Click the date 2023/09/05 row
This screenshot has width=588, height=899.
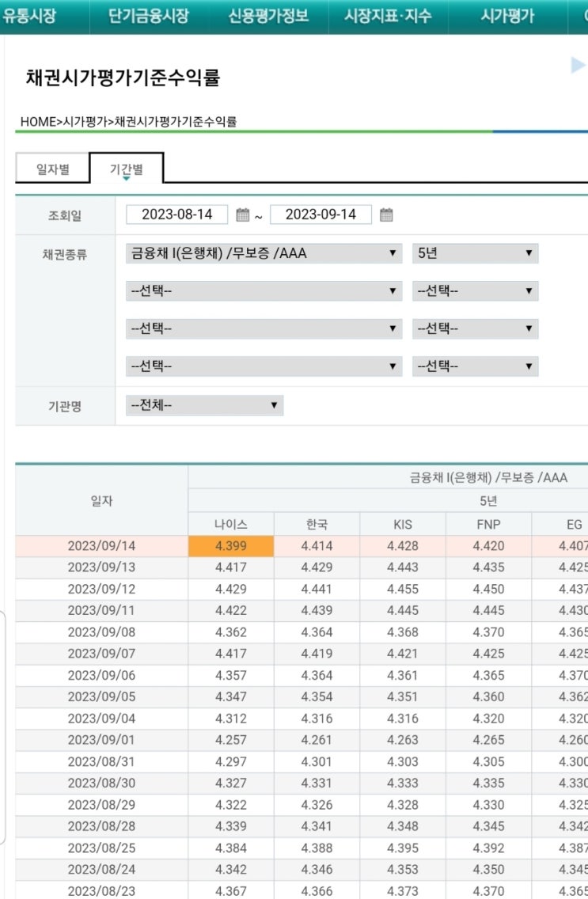[101, 696]
